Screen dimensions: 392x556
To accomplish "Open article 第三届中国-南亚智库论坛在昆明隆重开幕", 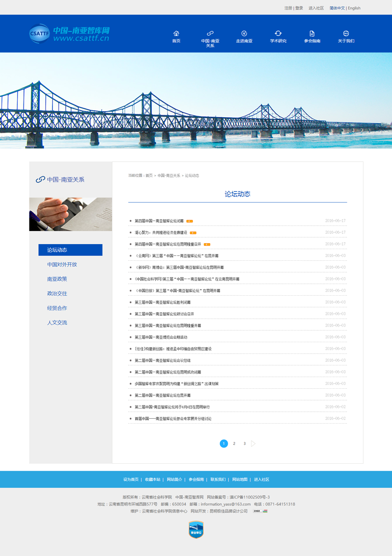I will (168, 326).
